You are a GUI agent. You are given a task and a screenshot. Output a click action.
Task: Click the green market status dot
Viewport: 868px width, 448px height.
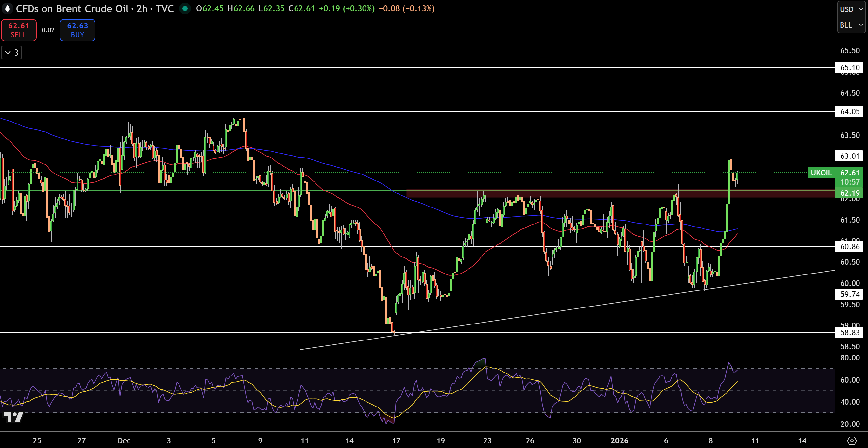point(185,8)
